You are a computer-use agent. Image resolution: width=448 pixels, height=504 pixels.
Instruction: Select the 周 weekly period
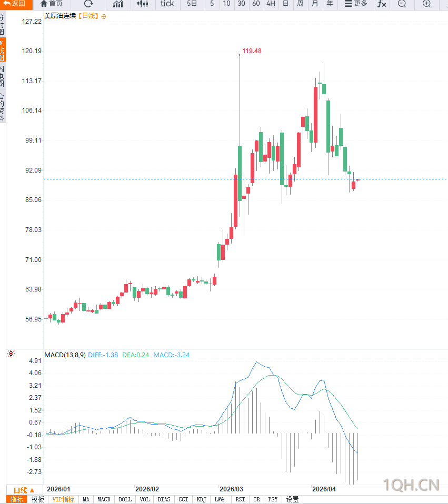[x=300, y=4]
